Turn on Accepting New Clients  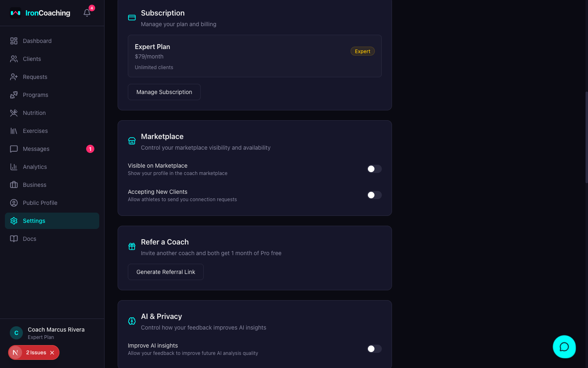(x=374, y=195)
